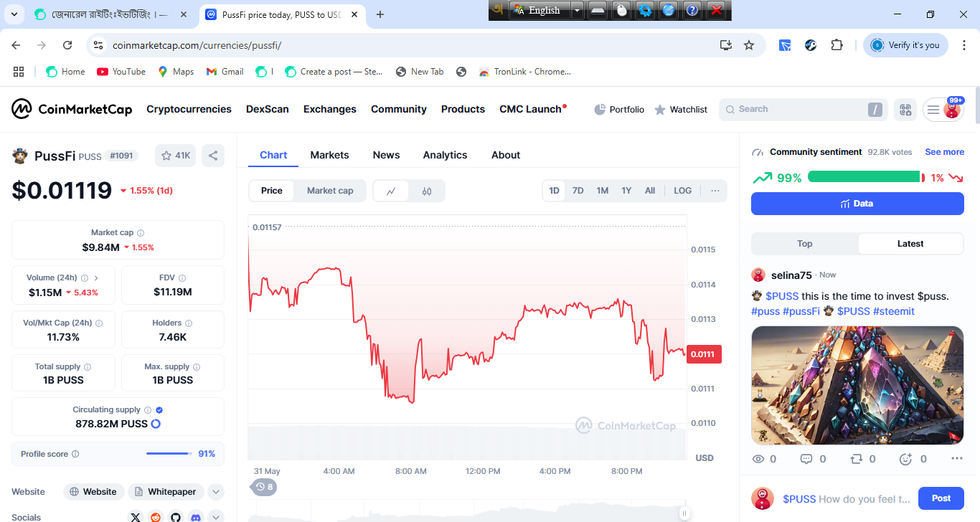980x522 pixels.
Task: Open chart more options ellipsis
Action: (715, 191)
